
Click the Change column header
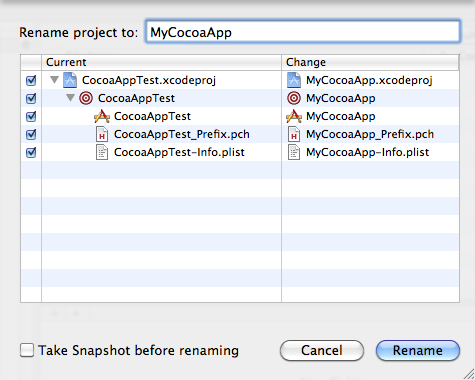coord(370,62)
